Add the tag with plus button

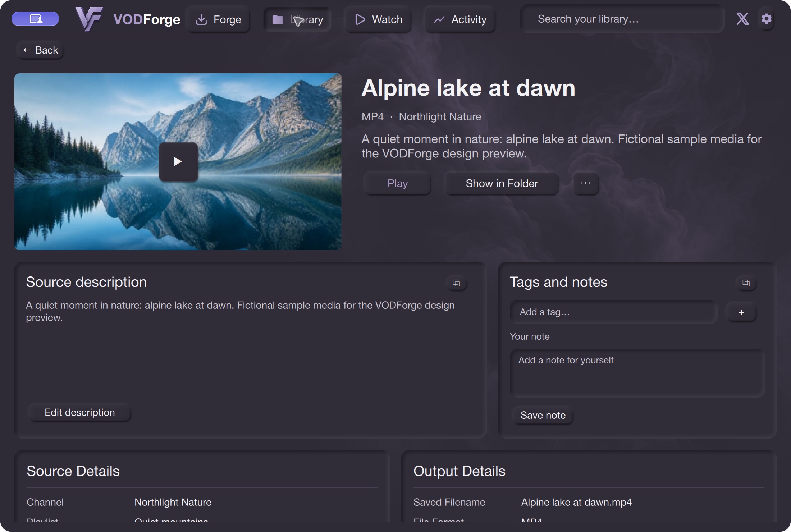coord(741,312)
